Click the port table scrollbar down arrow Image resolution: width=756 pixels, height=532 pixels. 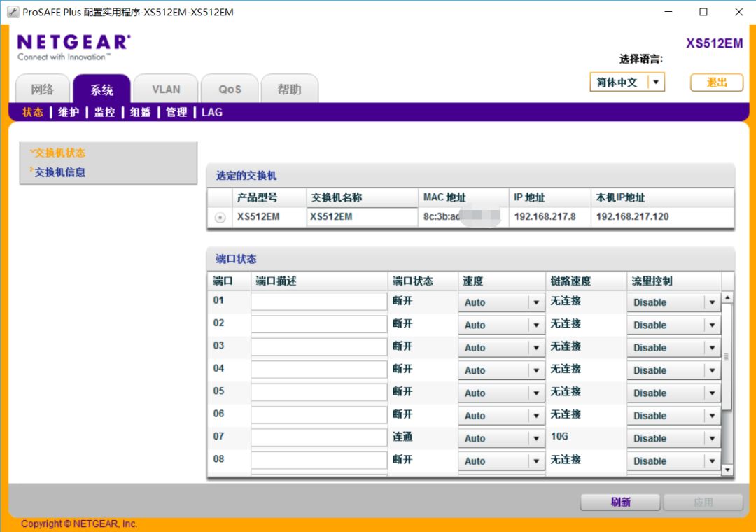coord(727,470)
